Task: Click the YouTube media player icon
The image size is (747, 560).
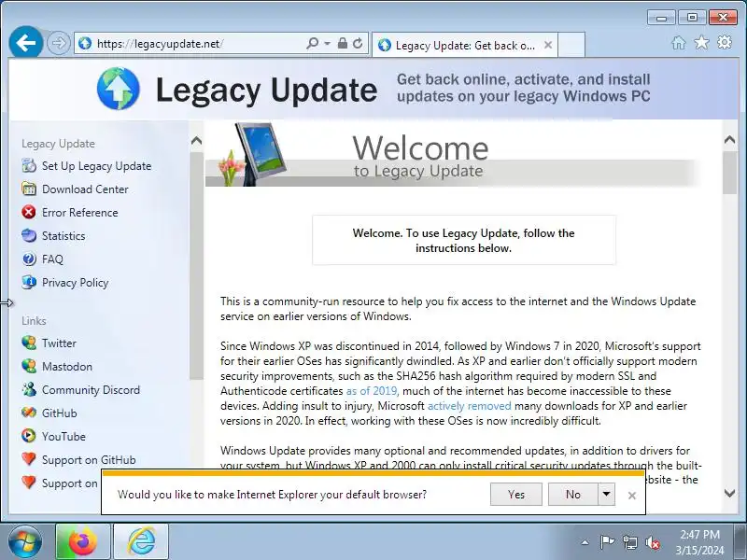Action: (29, 436)
